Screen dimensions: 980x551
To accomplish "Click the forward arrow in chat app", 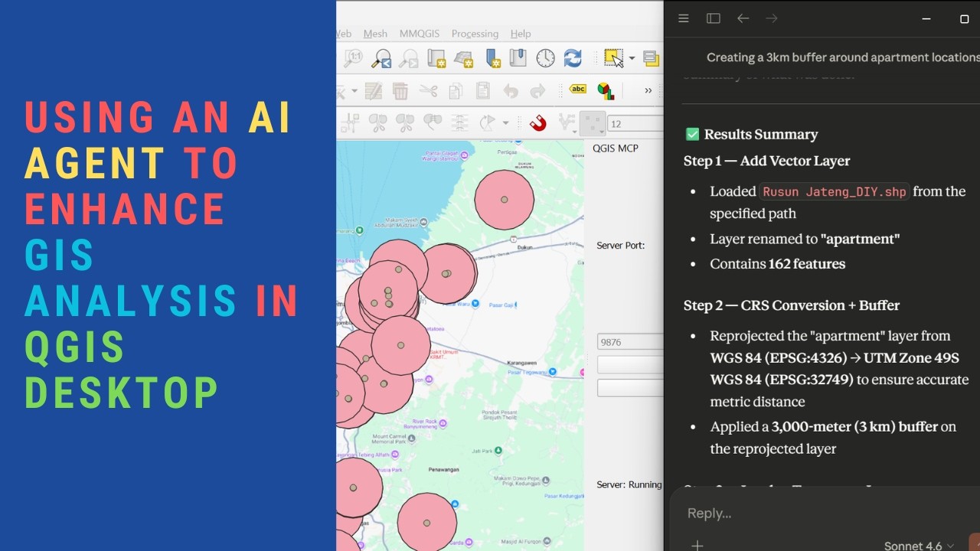I will [772, 18].
